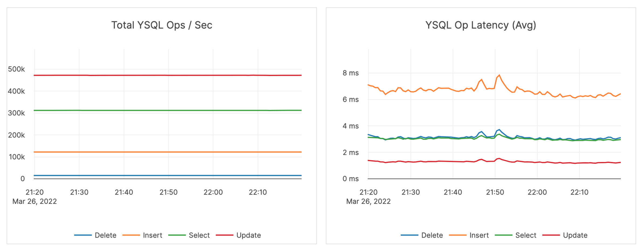
Task: Hide Select series in Total YSQL Ops legend
Action: coord(199,235)
